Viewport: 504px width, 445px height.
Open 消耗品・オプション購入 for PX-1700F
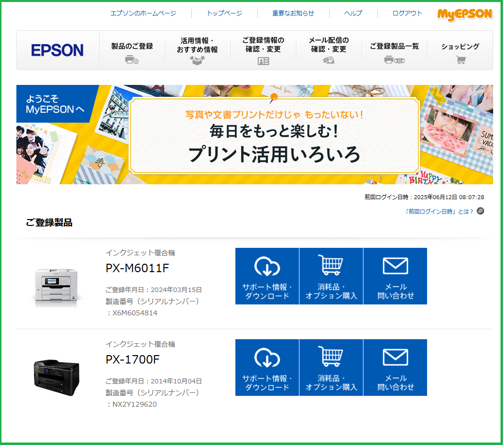(x=331, y=368)
